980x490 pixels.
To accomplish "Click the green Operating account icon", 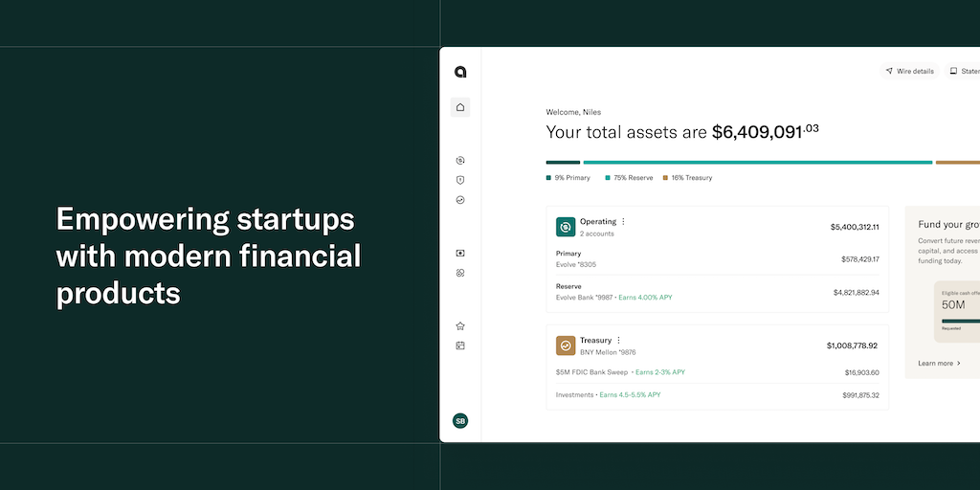I will (x=566, y=227).
